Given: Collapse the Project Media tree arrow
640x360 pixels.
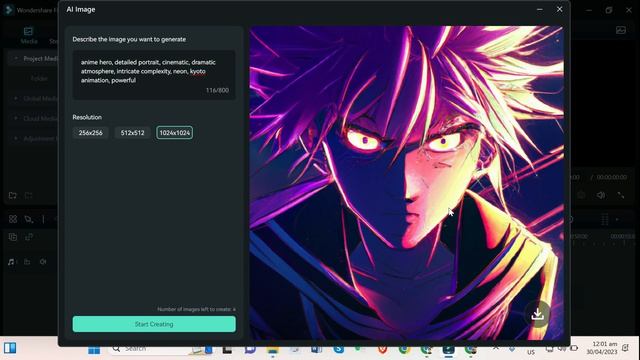Looking at the screenshot, I should click(x=16, y=59).
